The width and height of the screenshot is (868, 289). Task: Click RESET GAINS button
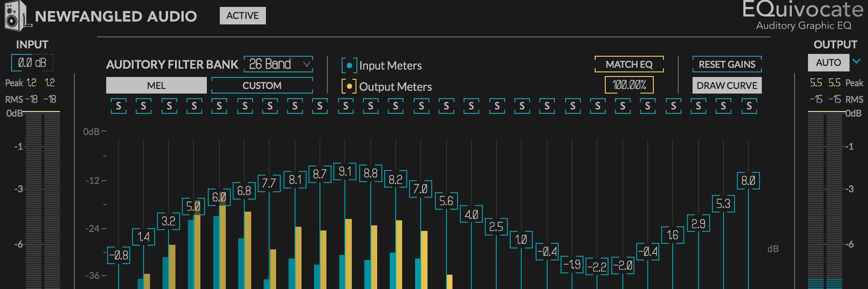(727, 64)
